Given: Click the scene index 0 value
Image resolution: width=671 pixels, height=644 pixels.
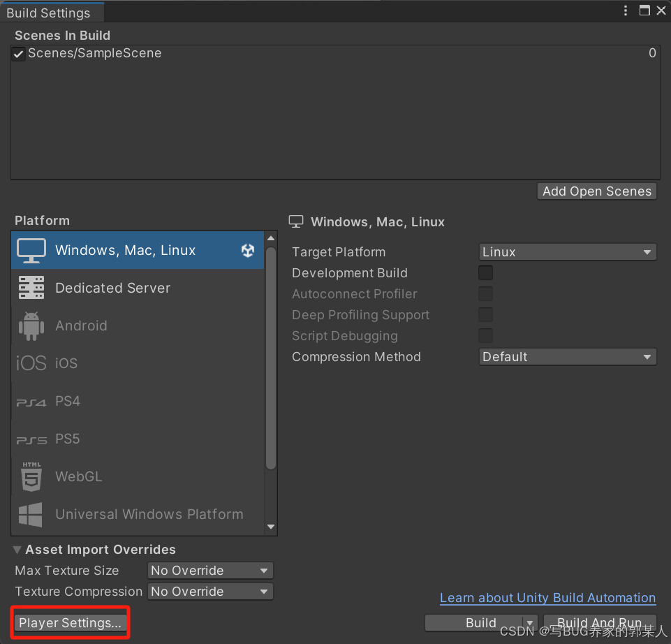Looking at the screenshot, I should coord(652,52).
